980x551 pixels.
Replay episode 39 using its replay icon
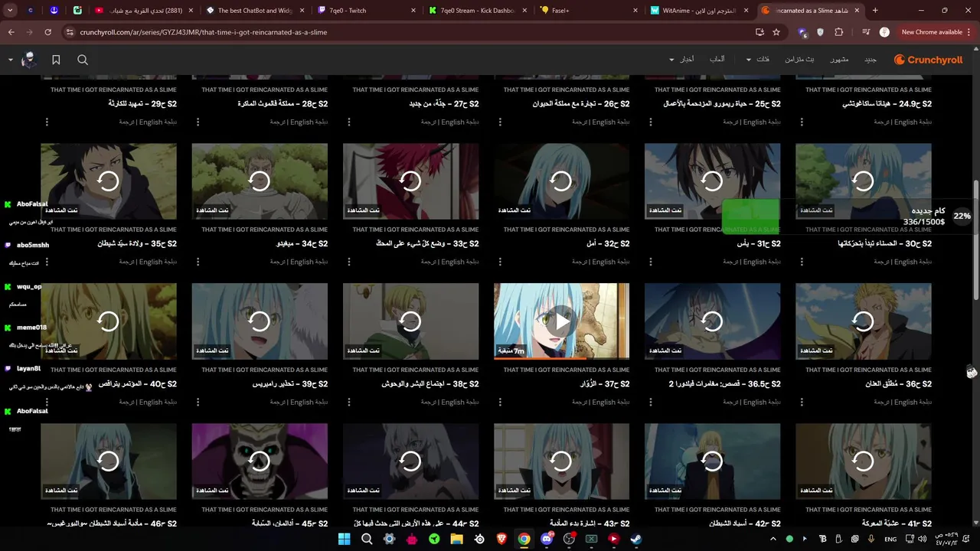(x=260, y=321)
